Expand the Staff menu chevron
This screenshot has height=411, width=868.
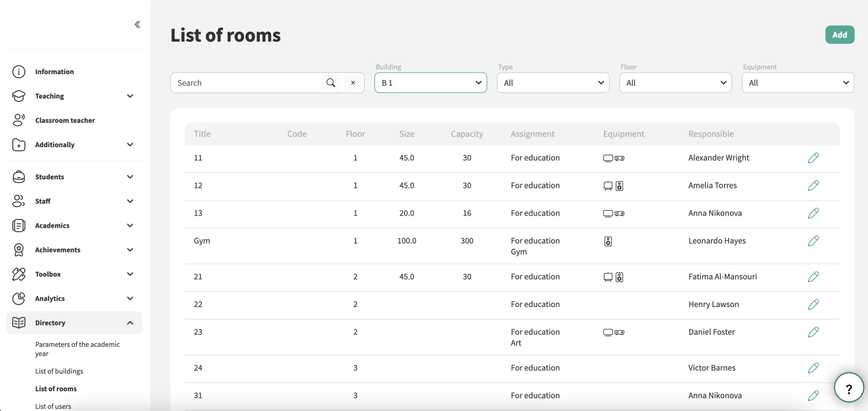(x=130, y=201)
